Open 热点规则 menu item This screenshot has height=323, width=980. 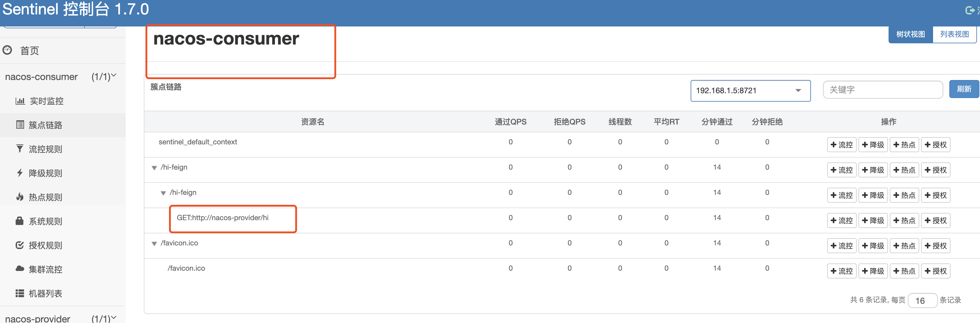46,197
